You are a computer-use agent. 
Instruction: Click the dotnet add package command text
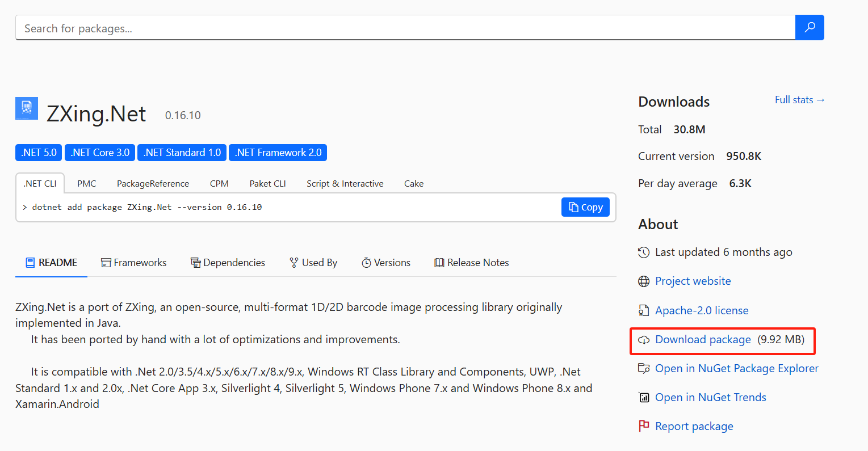point(147,207)
